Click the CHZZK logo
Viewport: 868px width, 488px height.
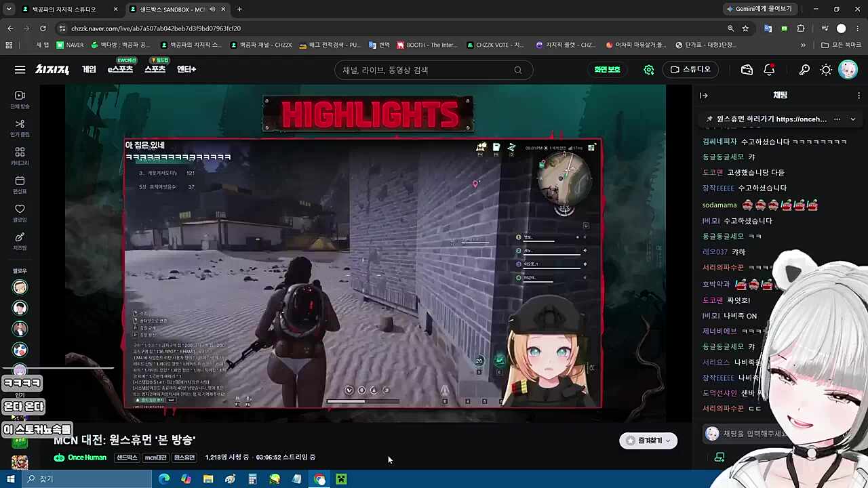(52, 70)
